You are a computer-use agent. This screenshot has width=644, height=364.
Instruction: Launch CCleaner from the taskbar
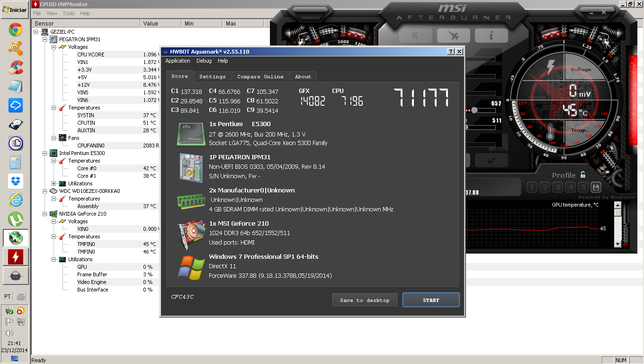pos(15,68)
